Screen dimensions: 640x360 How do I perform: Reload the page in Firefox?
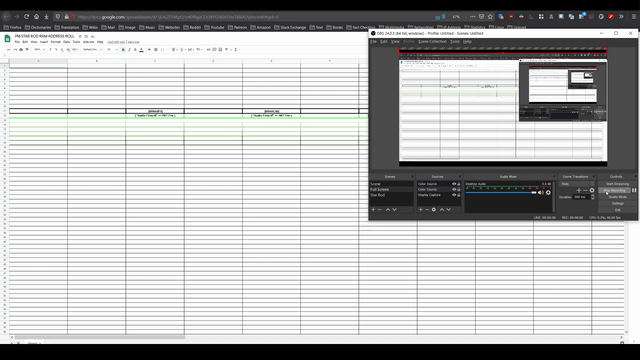(27, 16)
